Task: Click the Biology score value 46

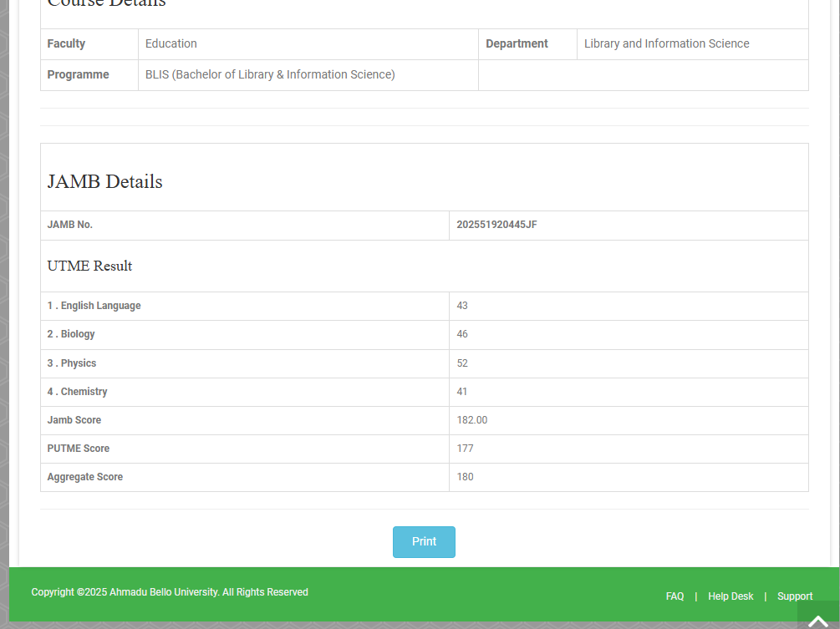Action: point(462,334)
